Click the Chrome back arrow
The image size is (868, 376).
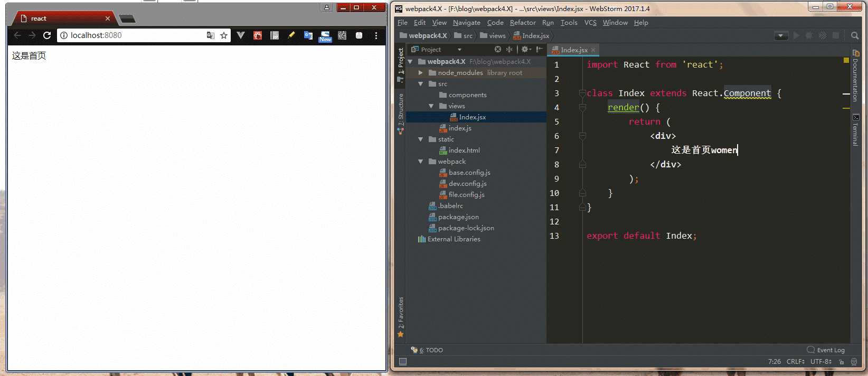pos(17,35)
